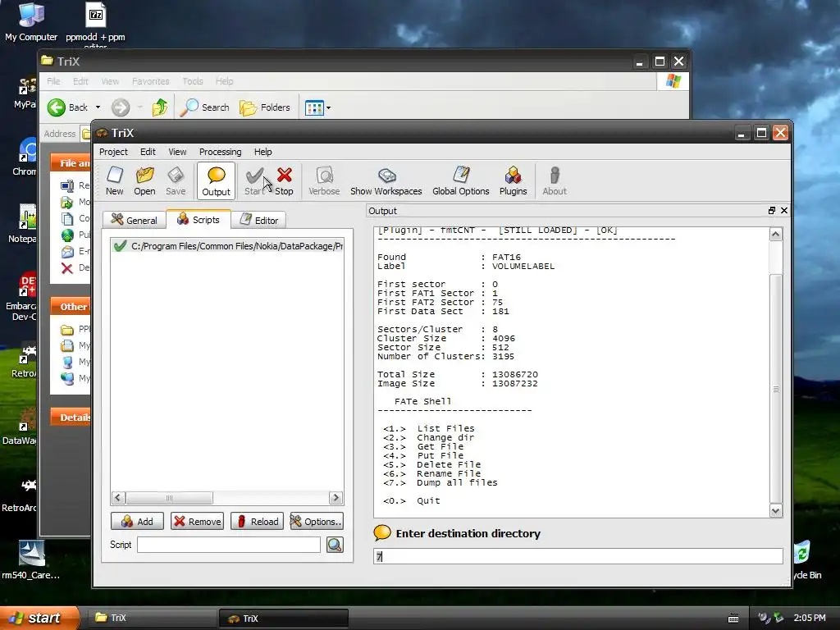Click the taskbar clock showing 2:05 PM
Image resolution: width=840 pixels, height=630 pixels.
[x=810, y=618]
